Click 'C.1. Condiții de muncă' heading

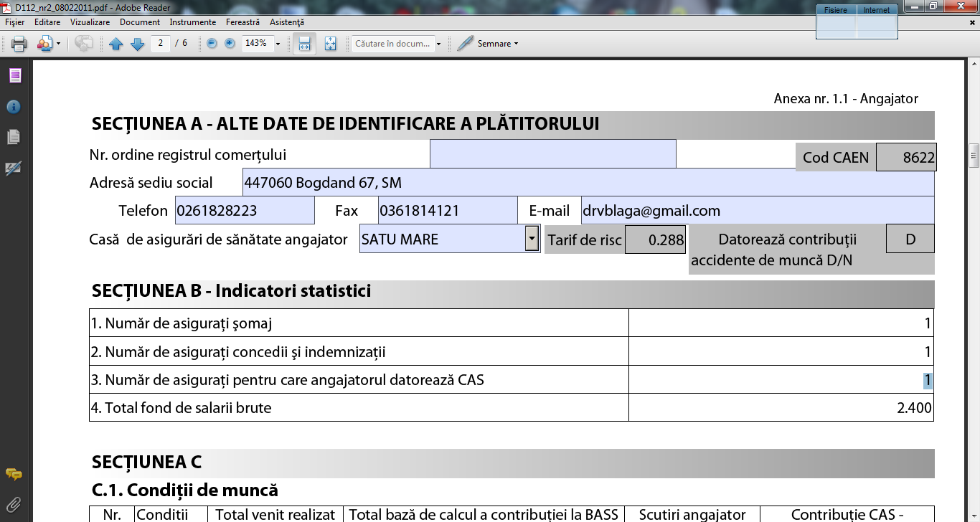184,490
